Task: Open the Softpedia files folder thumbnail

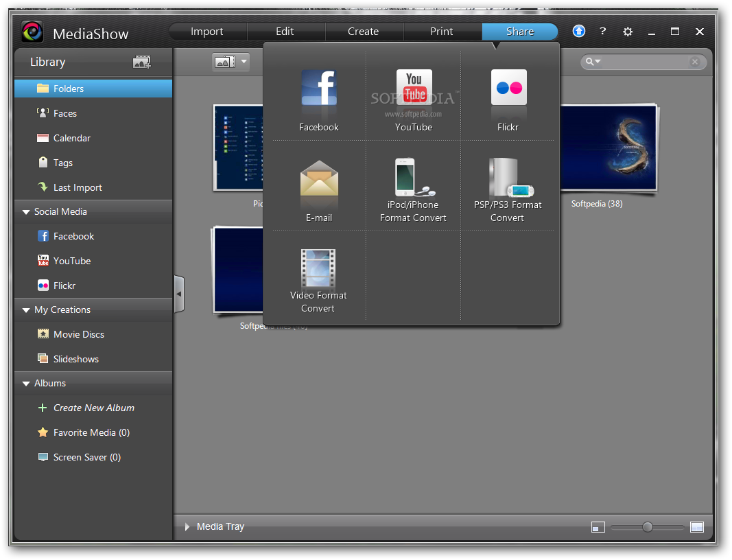Action: (237, 270)
